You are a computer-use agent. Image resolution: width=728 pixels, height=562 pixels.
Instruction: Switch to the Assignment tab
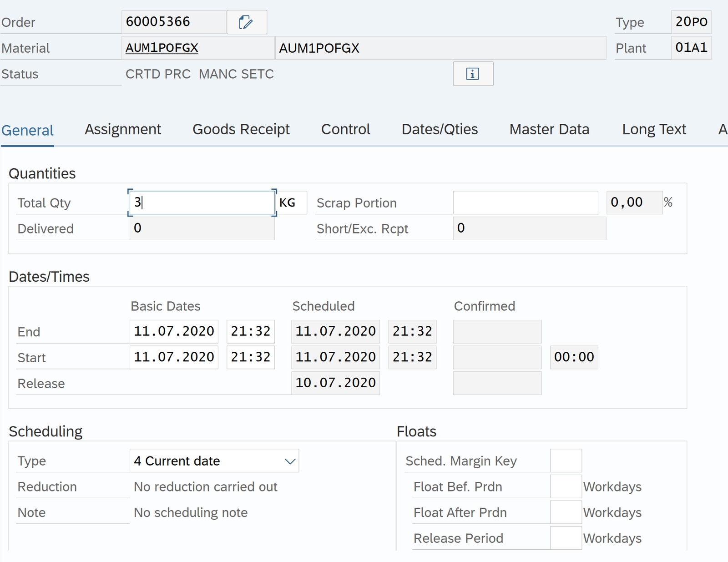(123, 130)
